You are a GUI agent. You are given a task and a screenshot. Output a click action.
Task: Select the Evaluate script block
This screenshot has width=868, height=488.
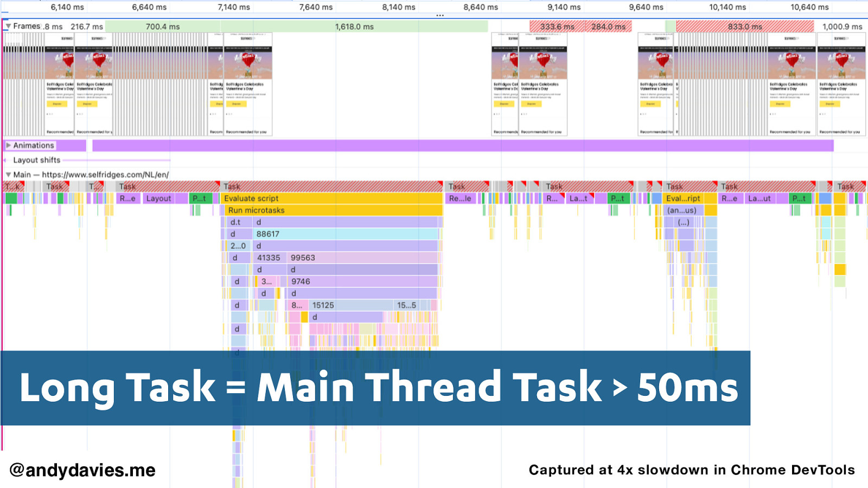(x=332, y=198)
